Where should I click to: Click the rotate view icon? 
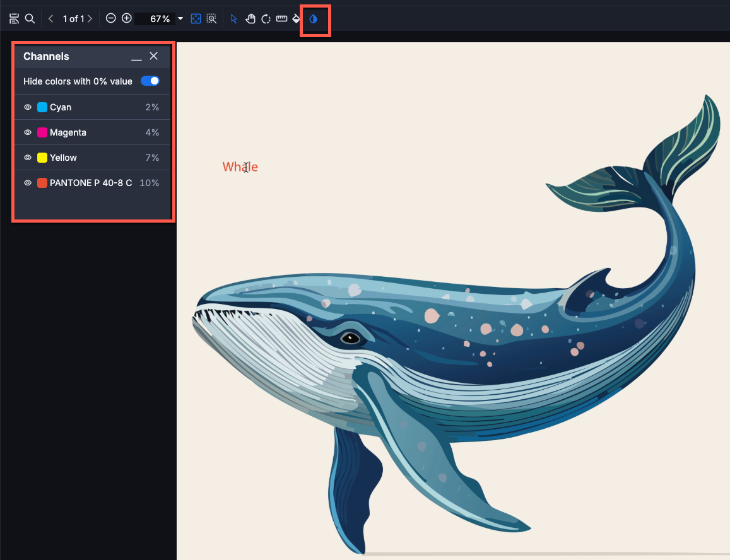[266, 19]
